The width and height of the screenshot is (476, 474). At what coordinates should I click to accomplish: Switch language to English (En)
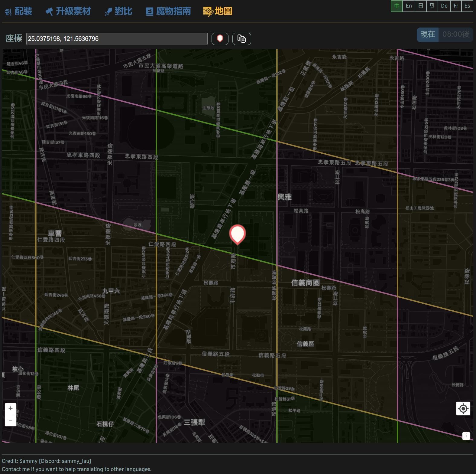(409, 6)
